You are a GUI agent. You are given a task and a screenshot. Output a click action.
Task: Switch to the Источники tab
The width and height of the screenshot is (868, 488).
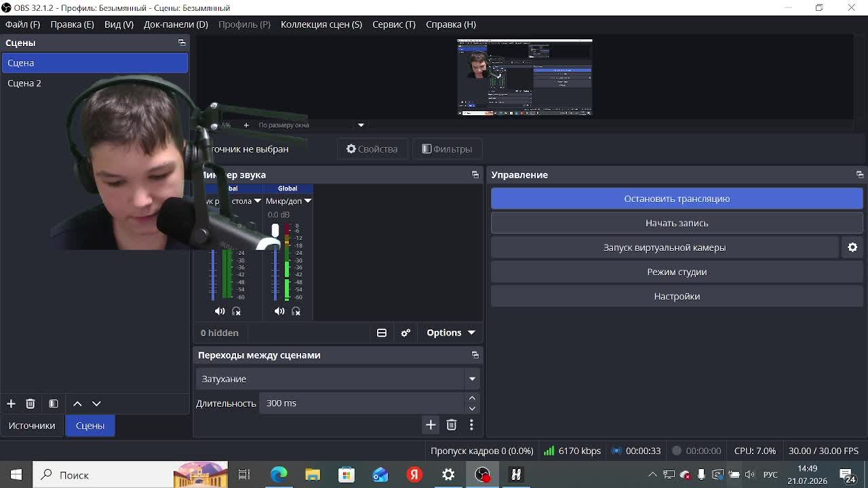click(32, 426)
